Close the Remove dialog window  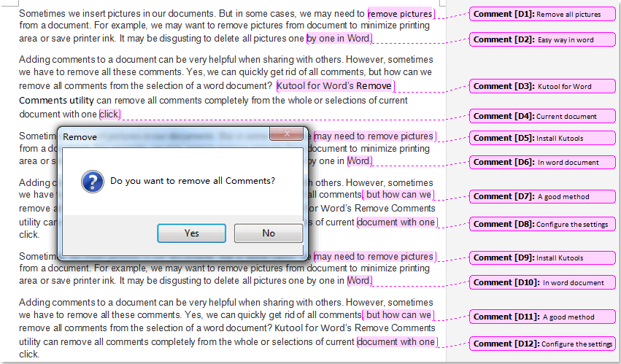click(x=286, y=135)
